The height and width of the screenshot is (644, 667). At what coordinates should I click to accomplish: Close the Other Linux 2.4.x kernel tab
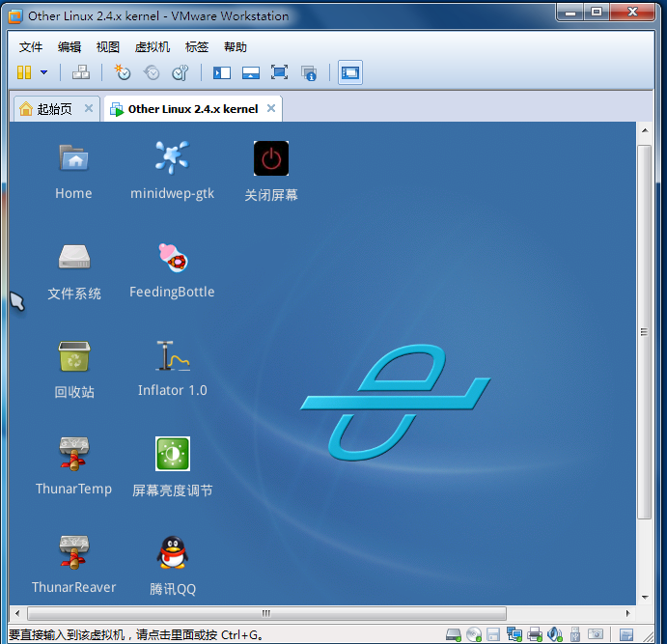tap(271, 108)
